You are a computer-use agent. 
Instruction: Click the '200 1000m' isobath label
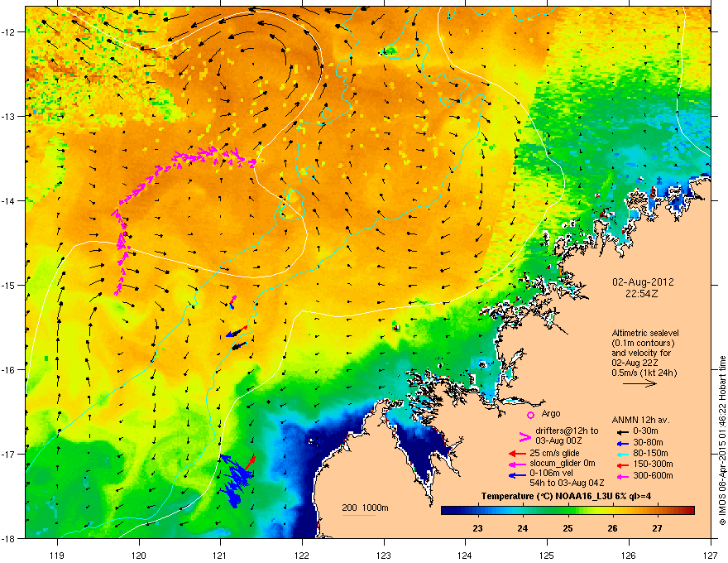point(365,508)
